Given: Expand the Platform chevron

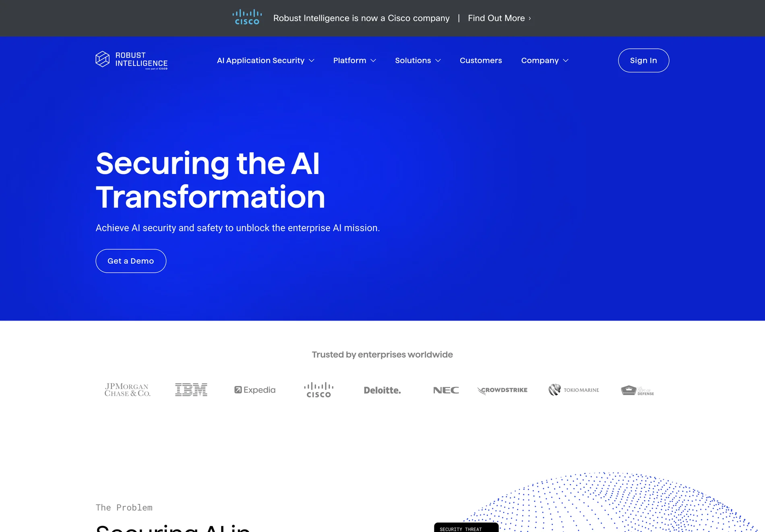Looking at the screenshot, I should (x=373, y=61).
